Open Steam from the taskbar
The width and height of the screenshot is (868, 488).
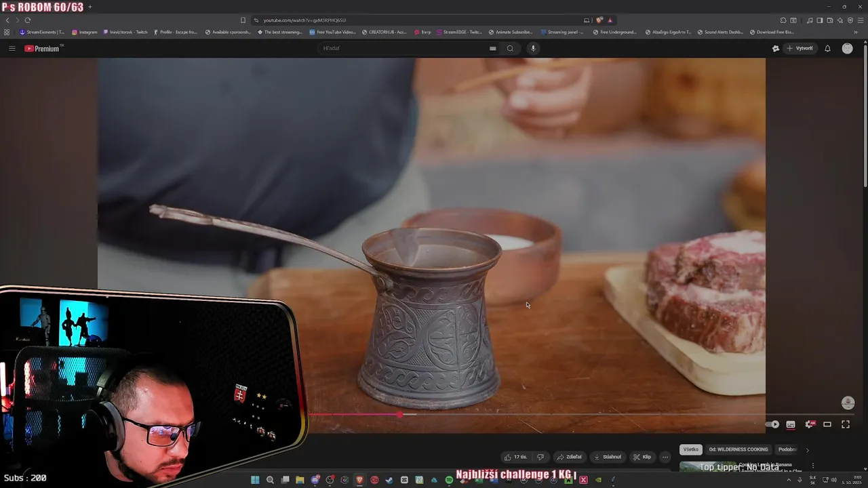click(389, 480)
